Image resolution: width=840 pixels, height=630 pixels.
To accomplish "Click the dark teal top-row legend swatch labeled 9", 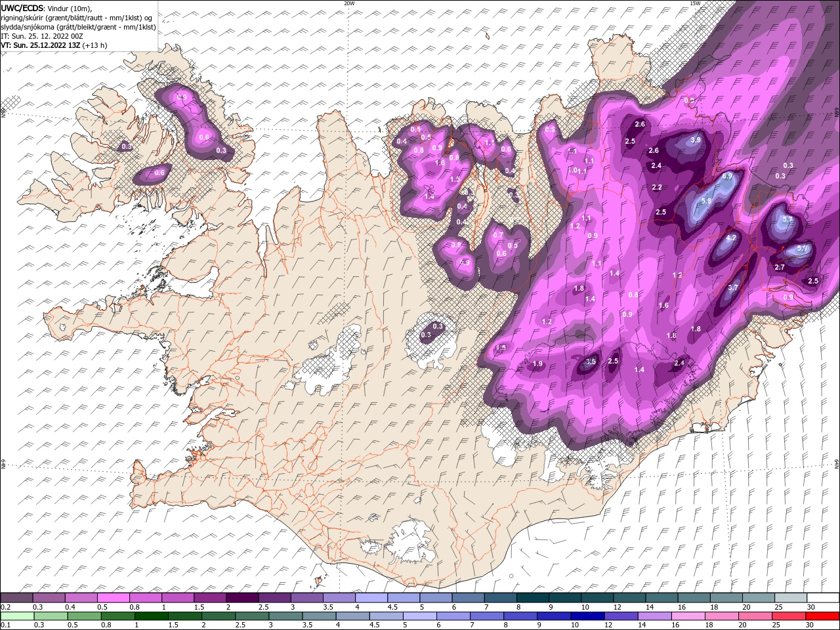I will (532, 598).
